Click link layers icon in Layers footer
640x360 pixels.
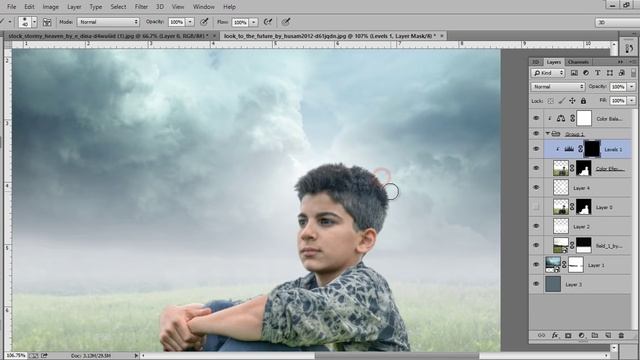[541, 335]
